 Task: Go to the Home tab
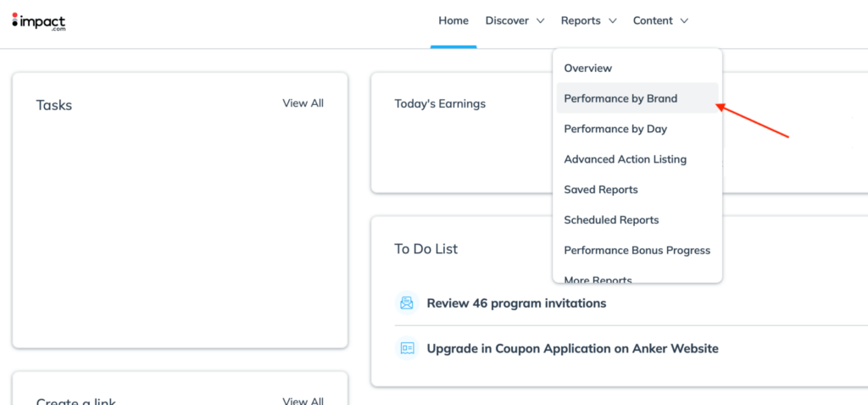click(x=453, y=21)
